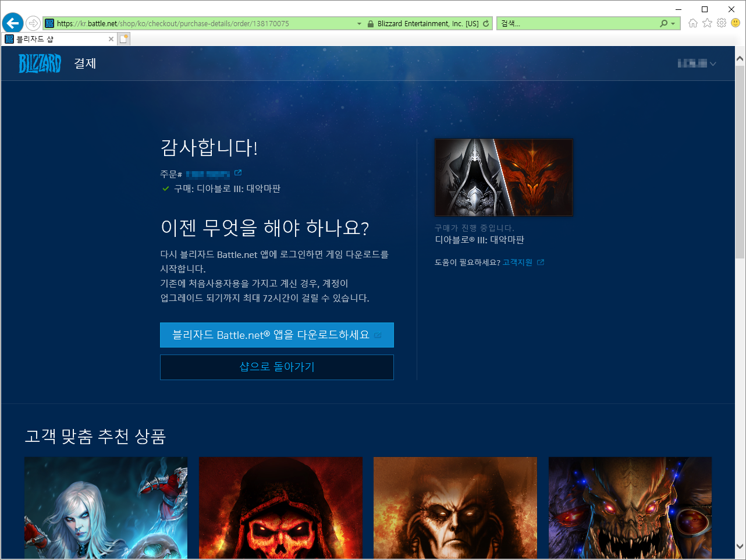The height and width of the screenshot is (560, 746).
Task: Click the search magnifier icon
Action: 664,24
